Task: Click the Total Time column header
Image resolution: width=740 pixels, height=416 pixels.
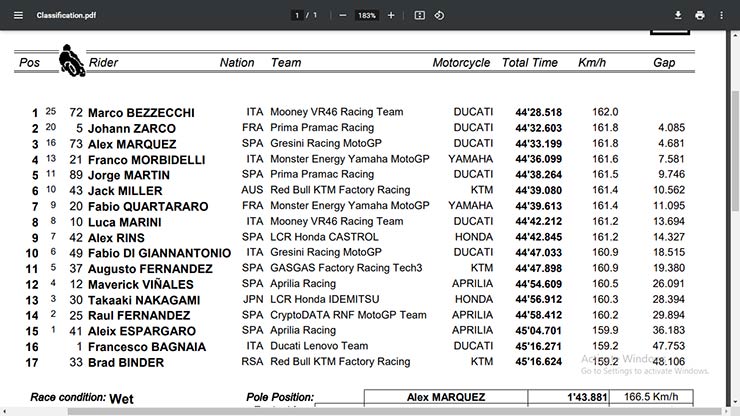Action: click(x=530, y=63)
